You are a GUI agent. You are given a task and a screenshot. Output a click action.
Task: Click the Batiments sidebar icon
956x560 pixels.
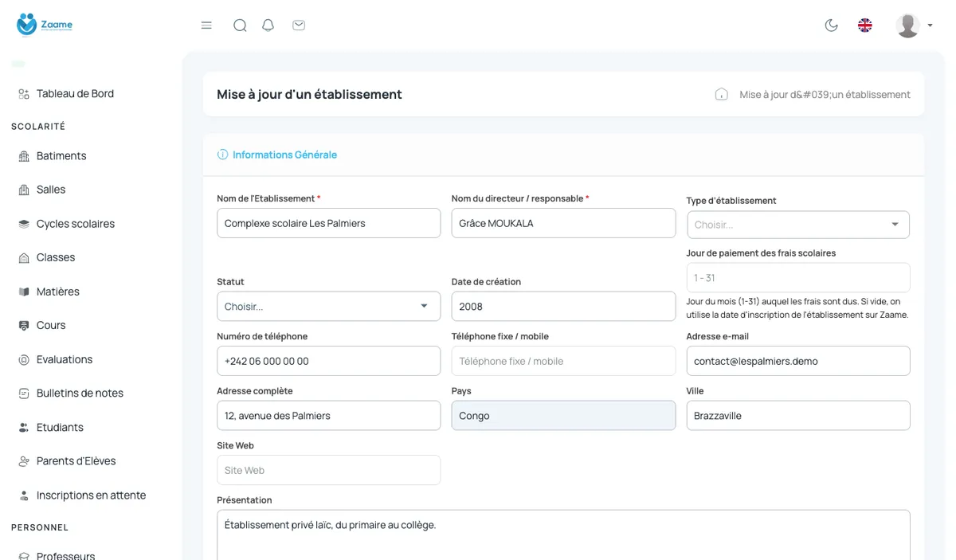click(24, 156)
